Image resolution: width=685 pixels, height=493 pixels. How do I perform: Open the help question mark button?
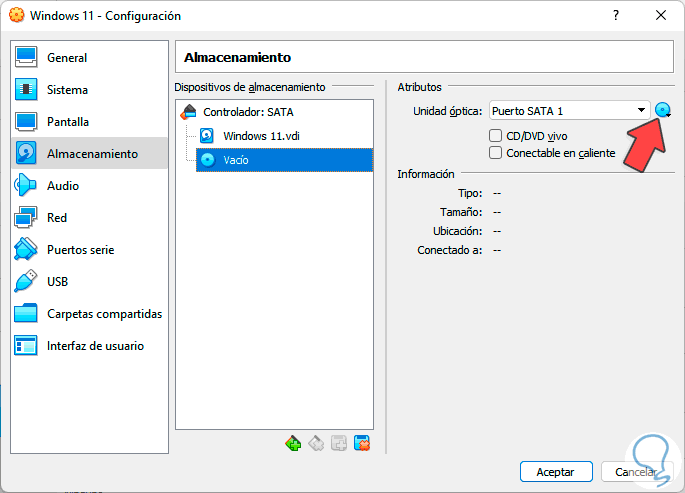[616, 16]
